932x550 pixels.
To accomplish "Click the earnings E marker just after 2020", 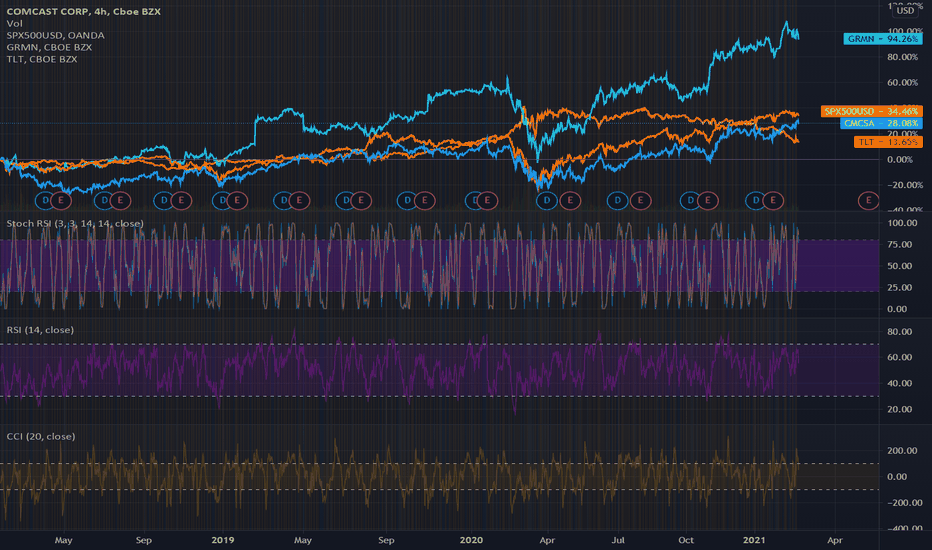I will (487, 200).
